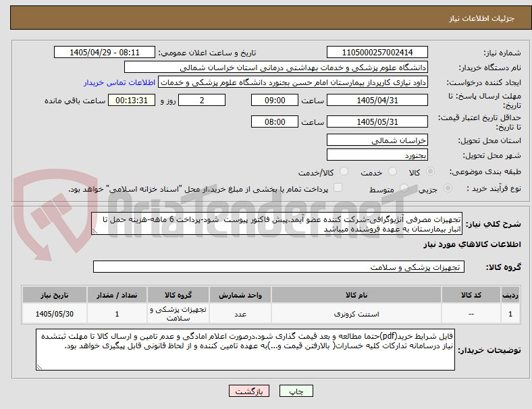Click the request creator field داود نیازی

pyautogui.click(x=293, y=82)
